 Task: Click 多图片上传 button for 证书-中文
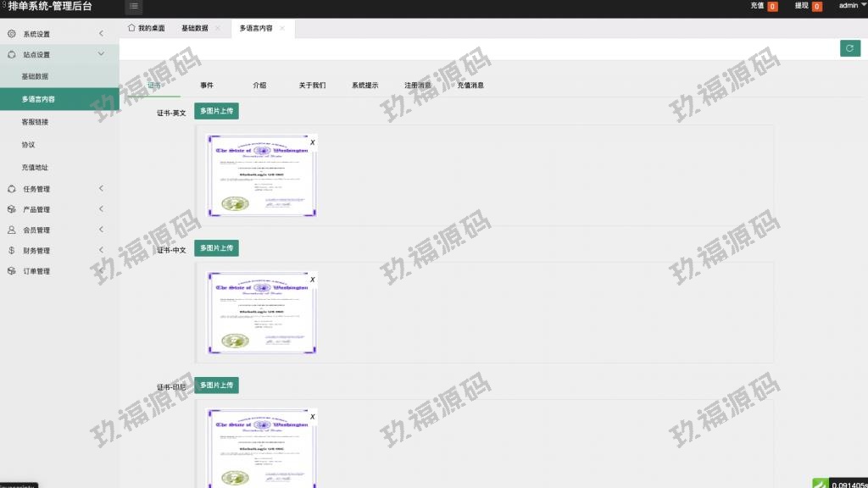click(216, 248)
